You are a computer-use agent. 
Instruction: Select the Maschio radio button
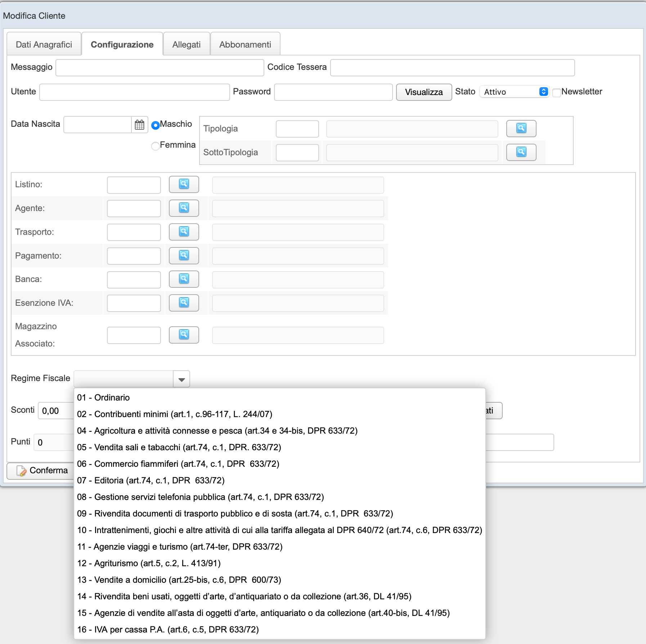point(156,125)
